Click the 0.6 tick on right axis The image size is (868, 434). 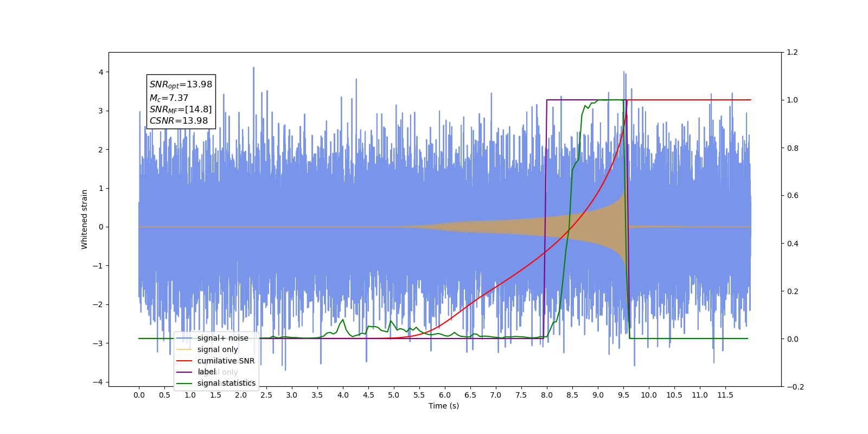[x=793, y=196]
